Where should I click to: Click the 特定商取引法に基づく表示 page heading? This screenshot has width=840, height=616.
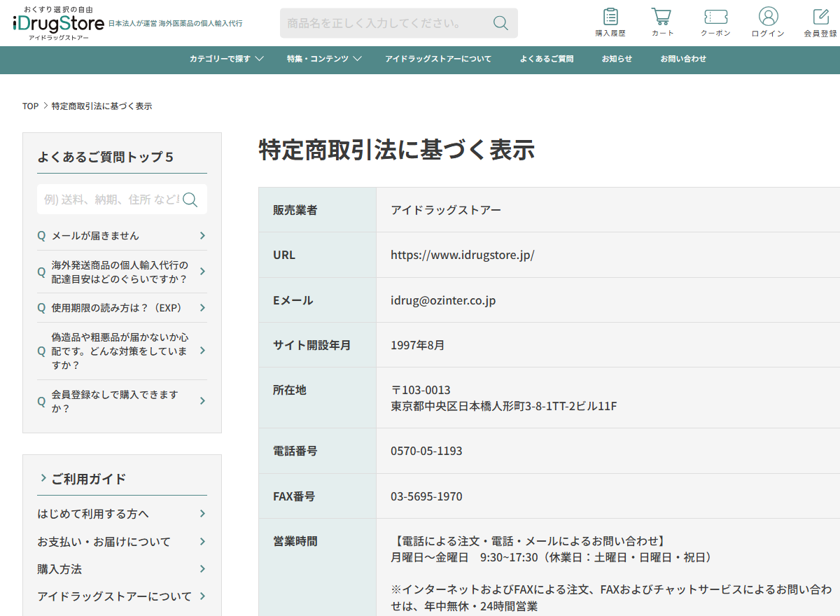(x=397, y=150)
